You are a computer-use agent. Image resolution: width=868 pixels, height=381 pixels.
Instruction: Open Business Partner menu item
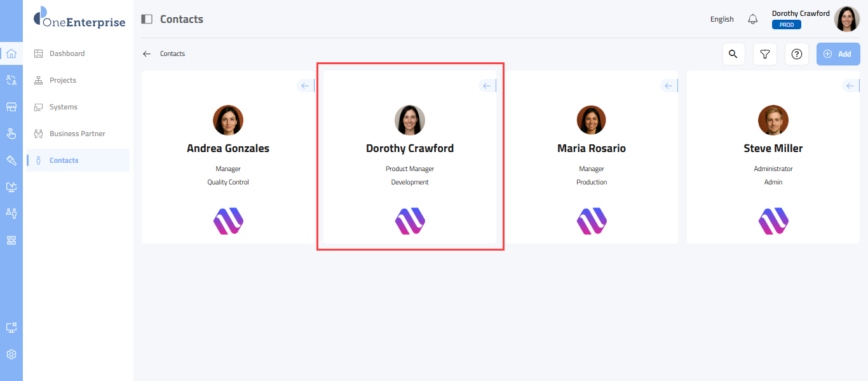click(77, 134)
